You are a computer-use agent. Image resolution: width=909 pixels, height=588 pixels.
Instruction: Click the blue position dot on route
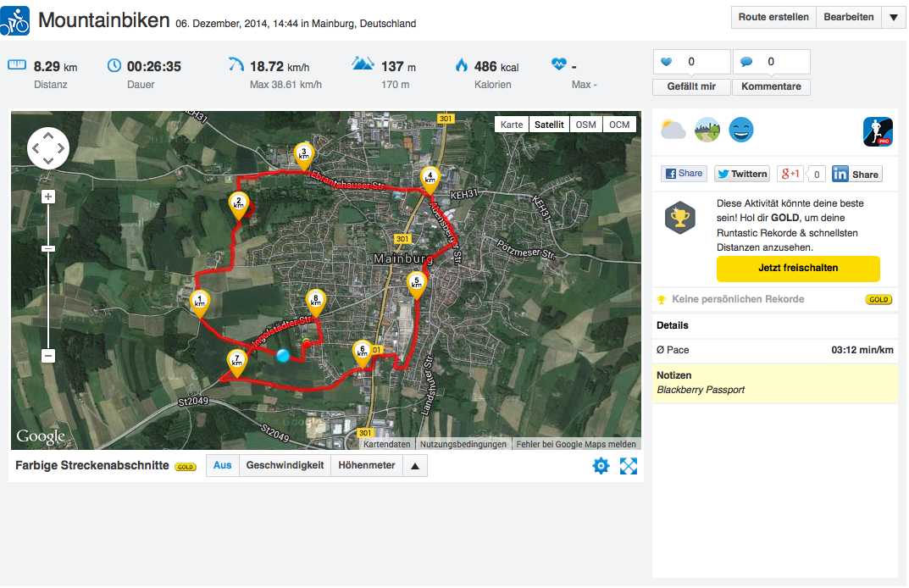click(283, 356)
